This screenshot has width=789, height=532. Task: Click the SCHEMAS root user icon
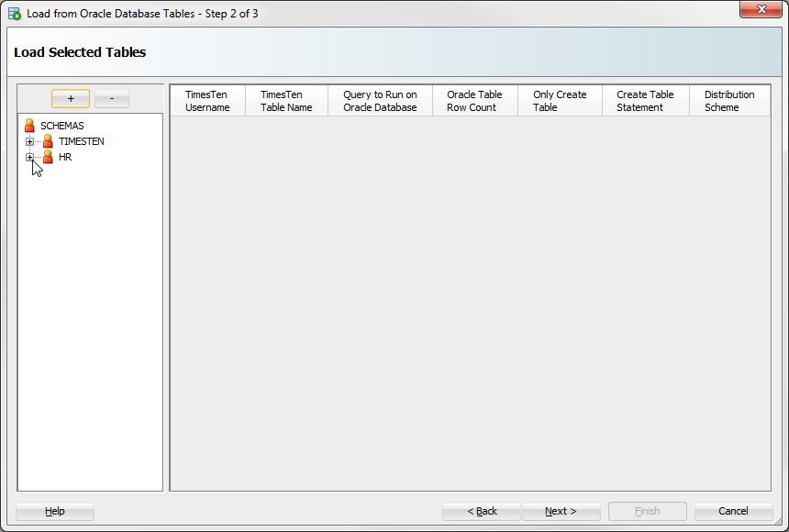[x=29, y=126]
